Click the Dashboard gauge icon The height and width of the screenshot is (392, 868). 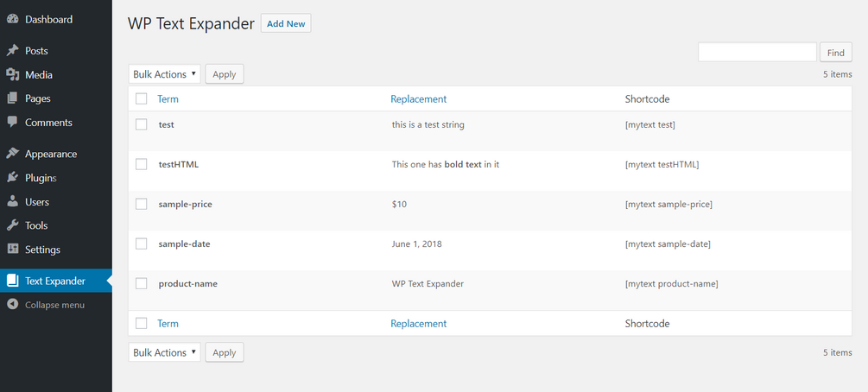click(x=12, y=19)
